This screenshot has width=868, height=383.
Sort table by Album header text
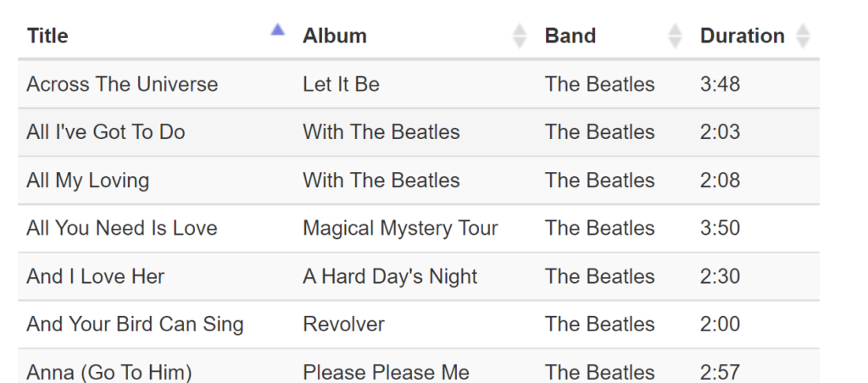(x=335, y=36)
